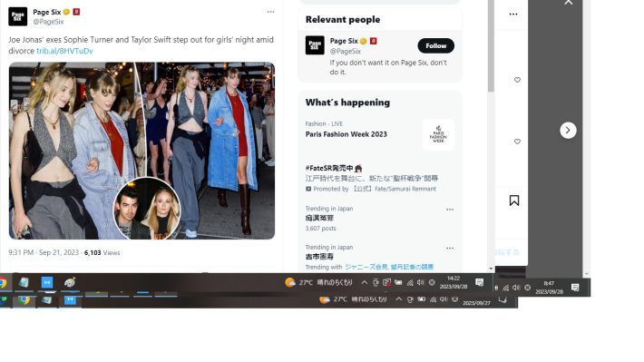Open more options for 痴漢冤罪 trend
644x362 pixels.
tap(450, 210)
